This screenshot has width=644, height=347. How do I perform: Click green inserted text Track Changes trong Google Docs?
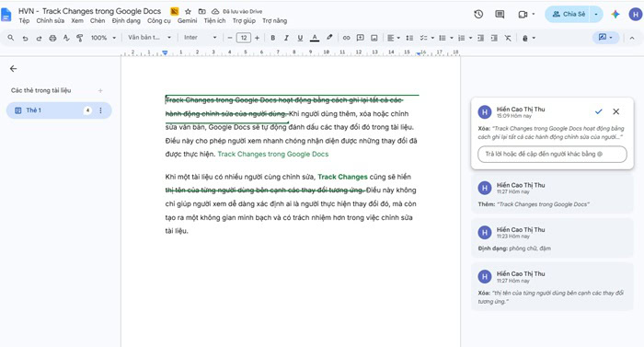pos(273,155)
